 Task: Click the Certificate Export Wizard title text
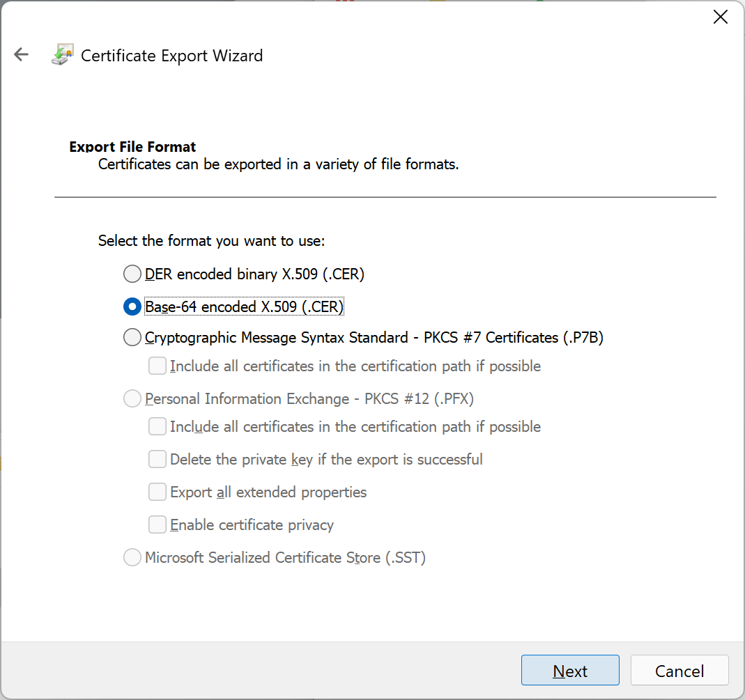(171, 56)
